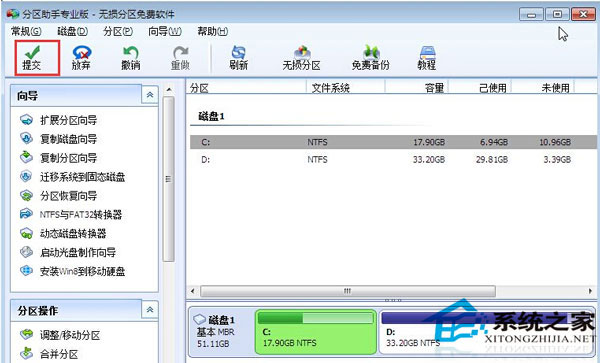This screenshot has width=600, height=363.
Task: Open the 分区(P) menu
Action: 118,31
